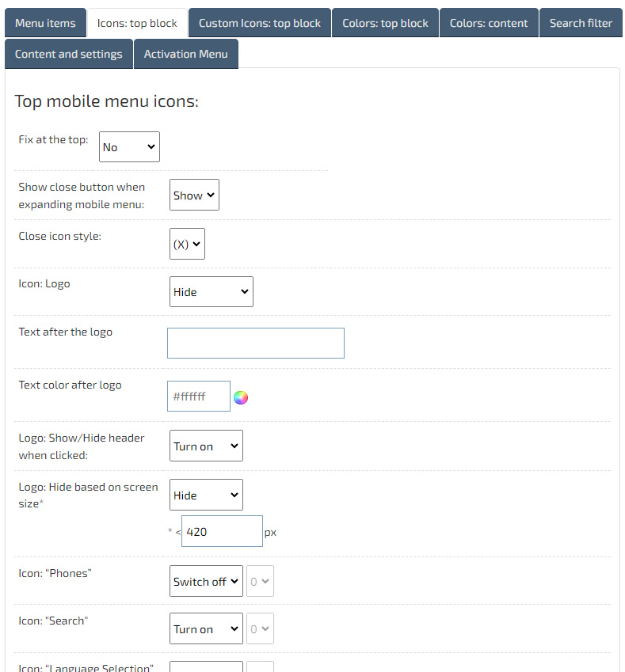Expand the Icon "Search" Turn on dropdown
This screenshot has width=625, height=672.
click(x=206, y=629)
